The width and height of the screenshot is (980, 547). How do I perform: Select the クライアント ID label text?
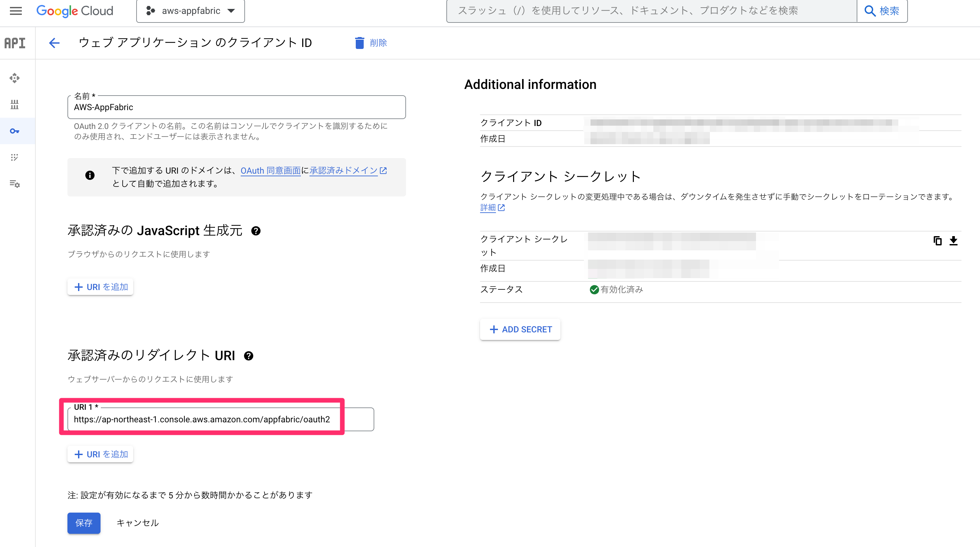coord(511,123)
